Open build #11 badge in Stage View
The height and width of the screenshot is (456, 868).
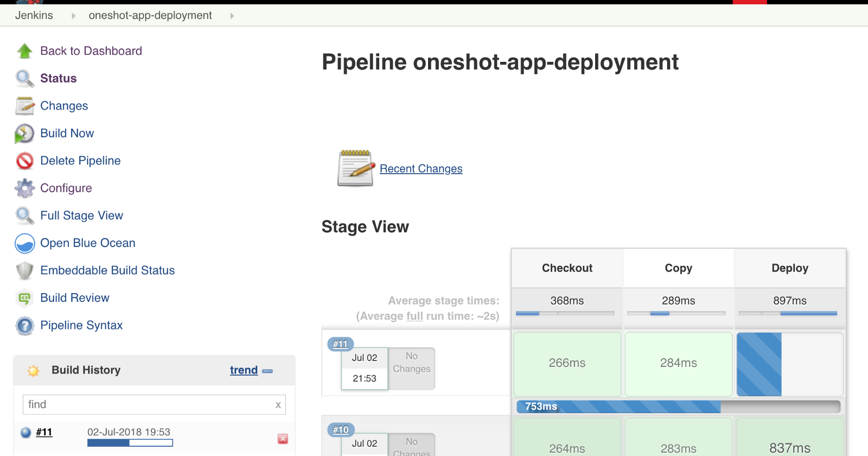click(x=340, y=344)
